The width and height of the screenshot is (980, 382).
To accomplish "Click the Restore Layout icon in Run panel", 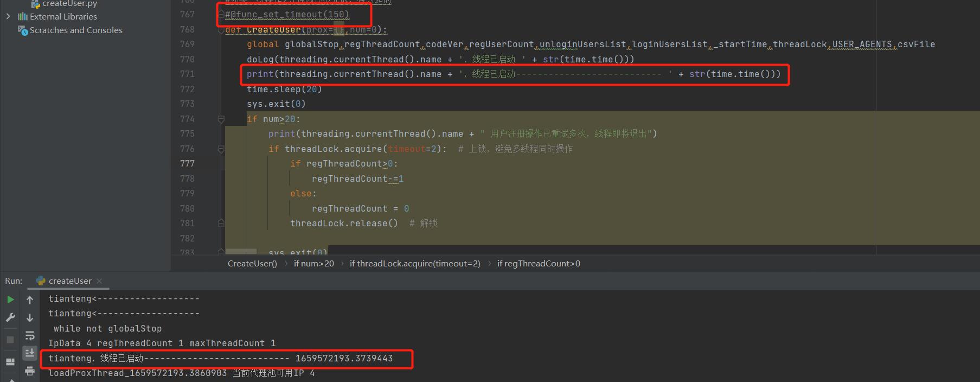I will click(x=10, y=361).
